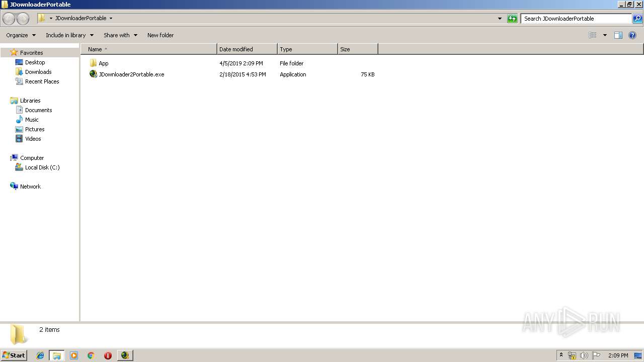The height and width of the screenshot is (362, 644).
Task: Open Organize dropdown menu
Action: point(21,35)
